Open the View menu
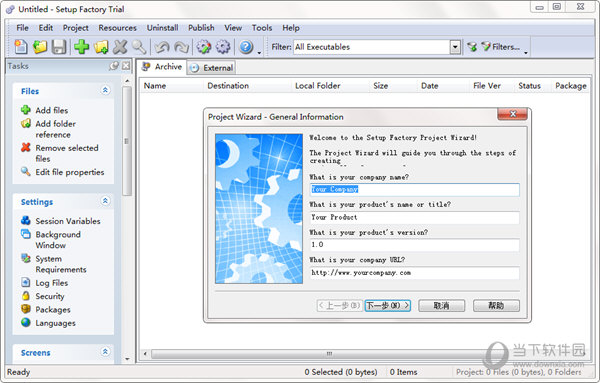Screen dimensions: 600x383 pos(233,28)
